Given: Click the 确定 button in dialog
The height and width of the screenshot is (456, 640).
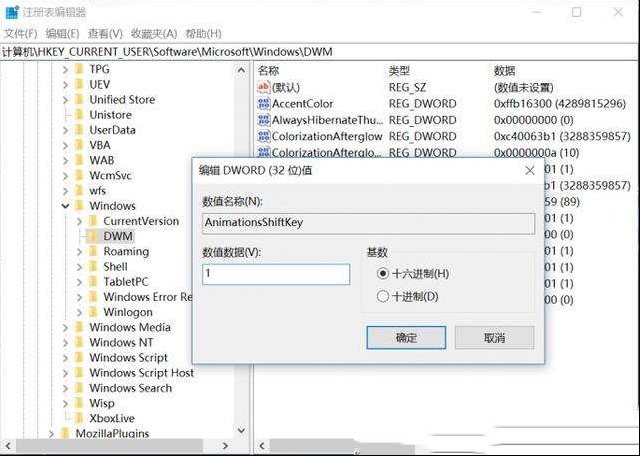Looking at the screenshot, I should [406, 338].
